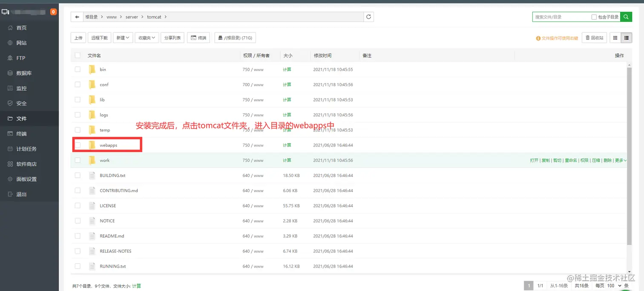The height and width of the screenshot is (291, 644).
Task: Click 打开 open for work folder
Action: tap(534, 161)
